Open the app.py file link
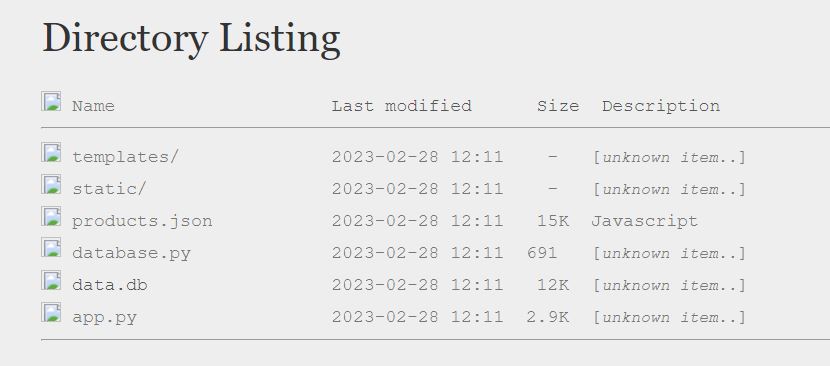 click(x=104, y=318)
